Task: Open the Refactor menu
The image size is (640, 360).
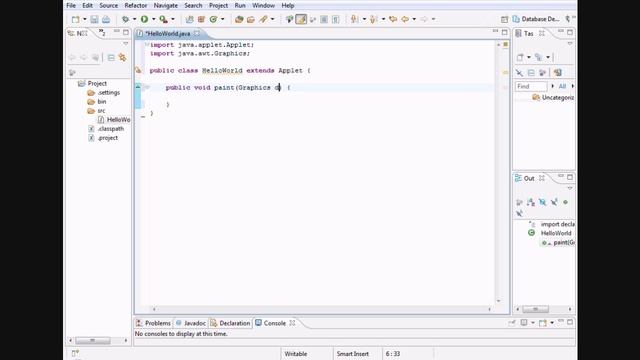Action: (136, 6)
